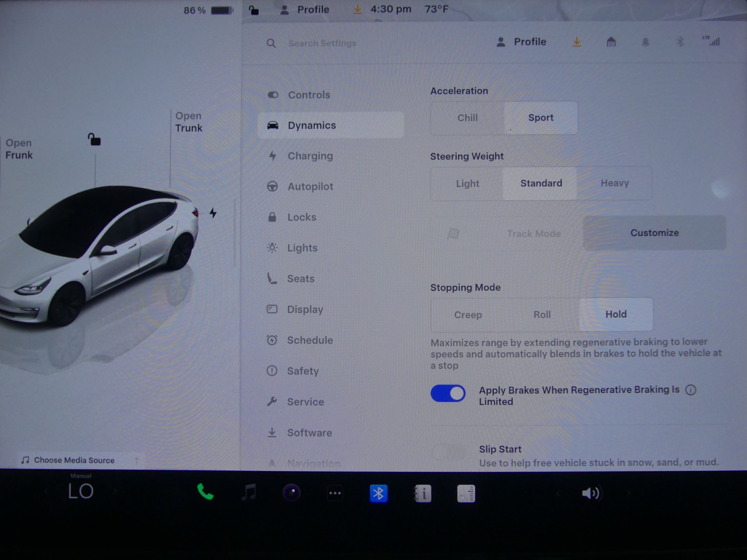Disable Apply Brakes When Regenerative Braking Is Limited

click(x=448, y=394)
